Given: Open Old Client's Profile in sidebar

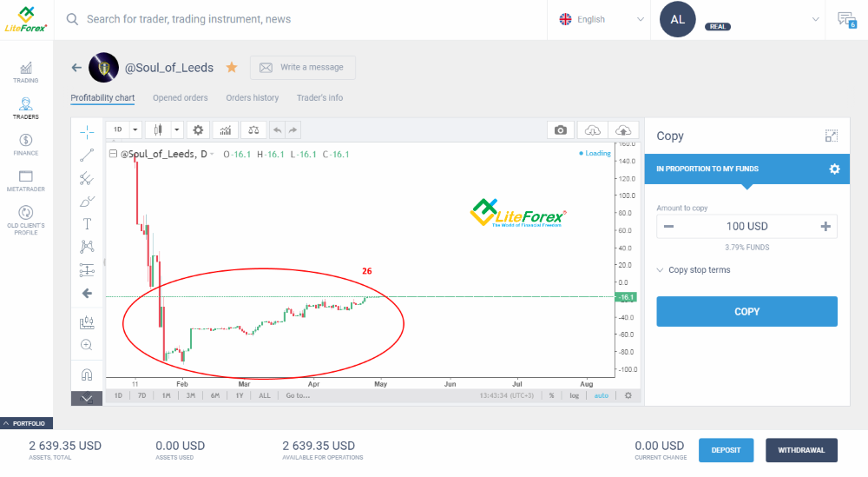Looking at the screenshot, I should [x=26, y=220].
